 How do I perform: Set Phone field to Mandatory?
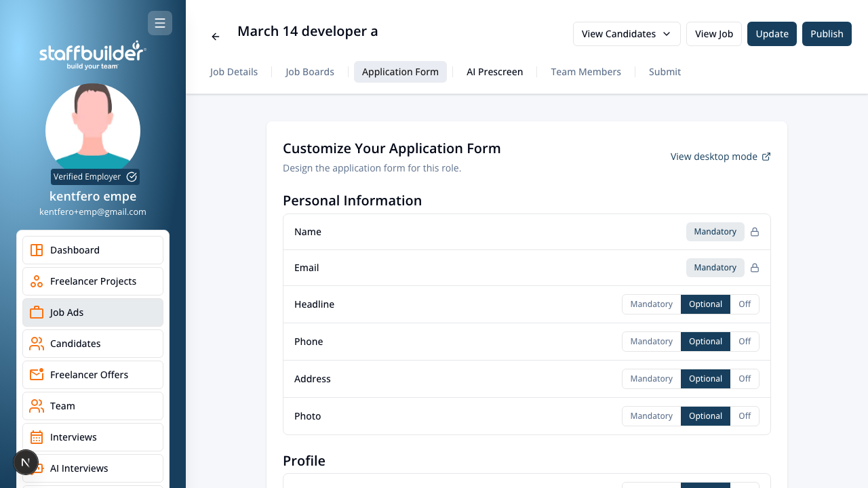point(652,342)
